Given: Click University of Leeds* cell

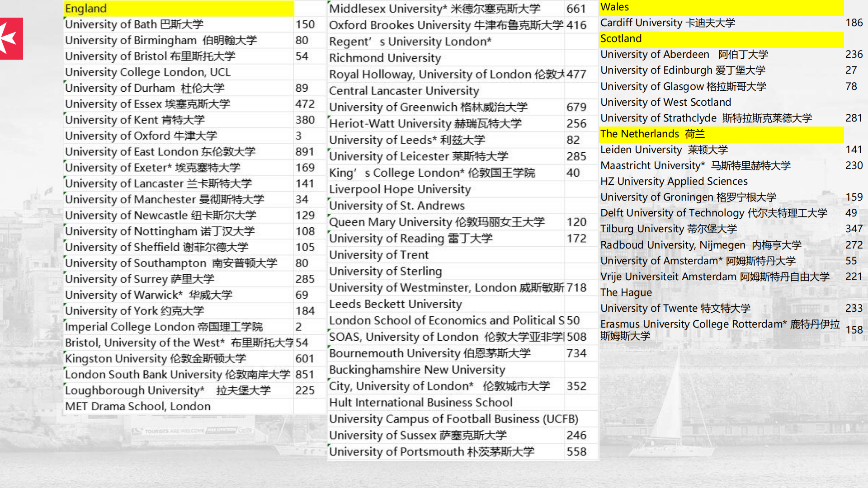Looking at the screenshot, I should click(x=446, y=140).
